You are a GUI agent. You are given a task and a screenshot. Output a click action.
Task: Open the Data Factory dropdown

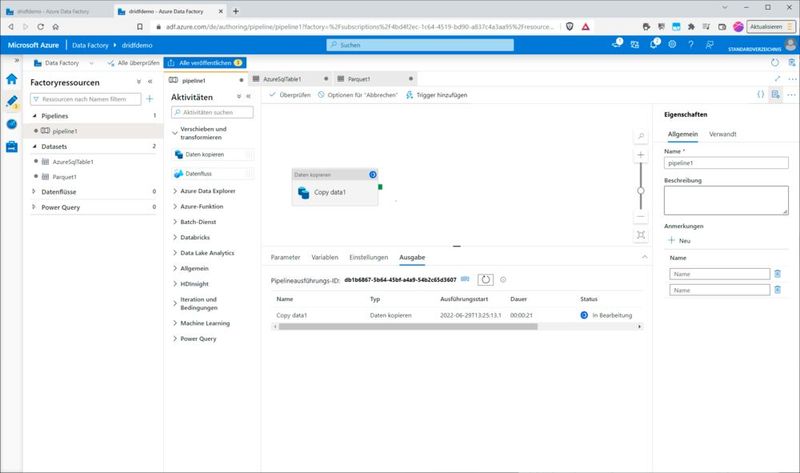coord(63,63)
